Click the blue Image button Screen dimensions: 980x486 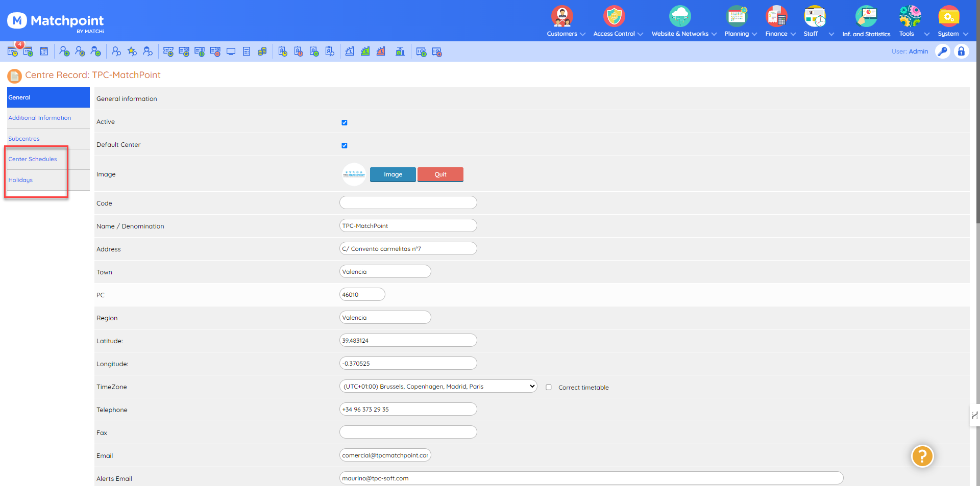pos(393,174)
